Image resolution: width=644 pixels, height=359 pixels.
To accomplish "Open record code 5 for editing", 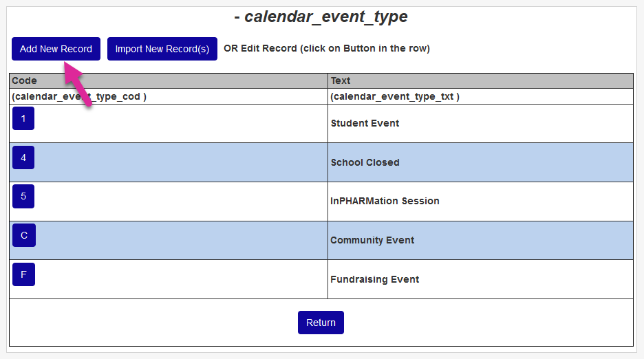I will click(23, 197).
